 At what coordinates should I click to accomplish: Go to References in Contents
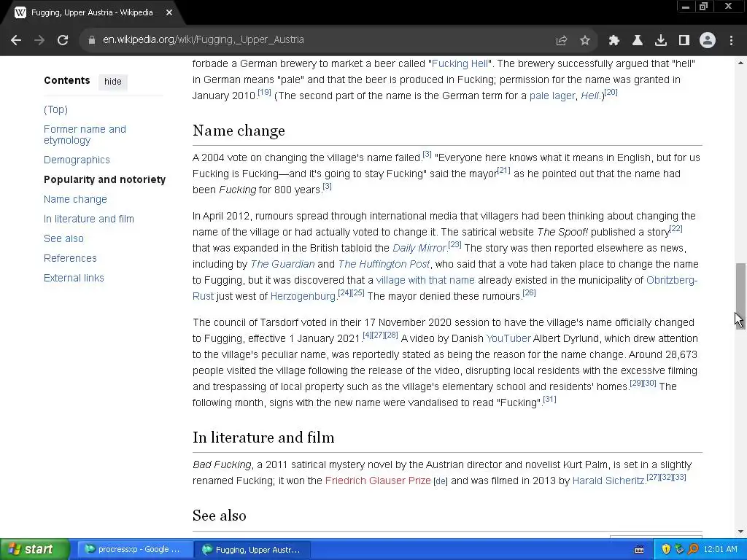(x=70, y=258)
